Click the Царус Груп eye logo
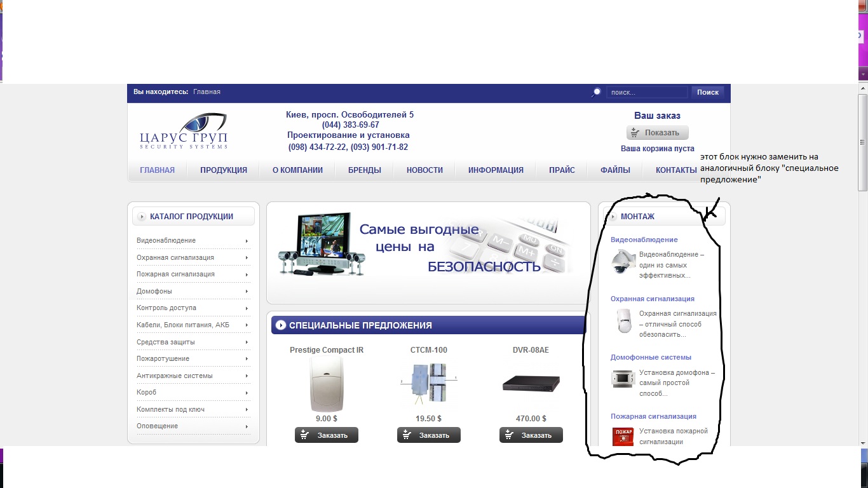868x488 pixels. pos(184,131)
